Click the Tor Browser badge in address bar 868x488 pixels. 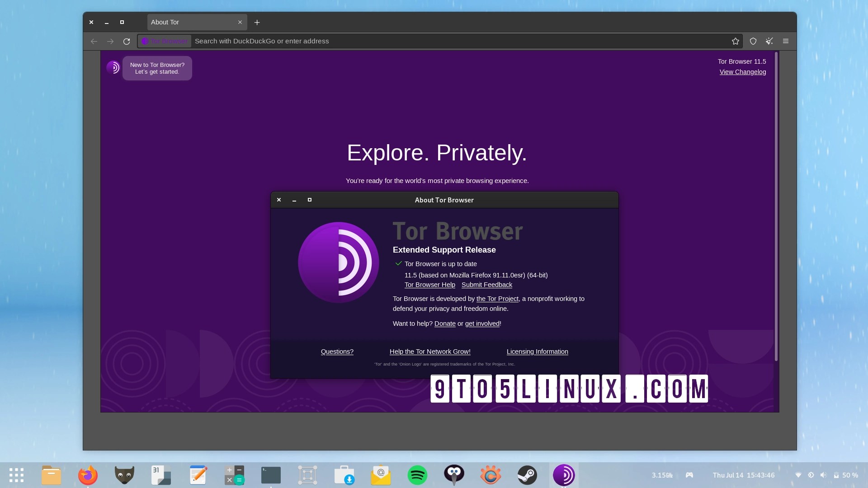pos(165,41)
